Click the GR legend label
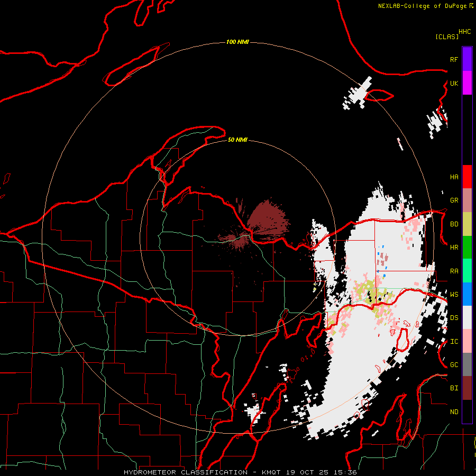Image resolution: width=476 pixels, height=476 pixels. [454, 200]
